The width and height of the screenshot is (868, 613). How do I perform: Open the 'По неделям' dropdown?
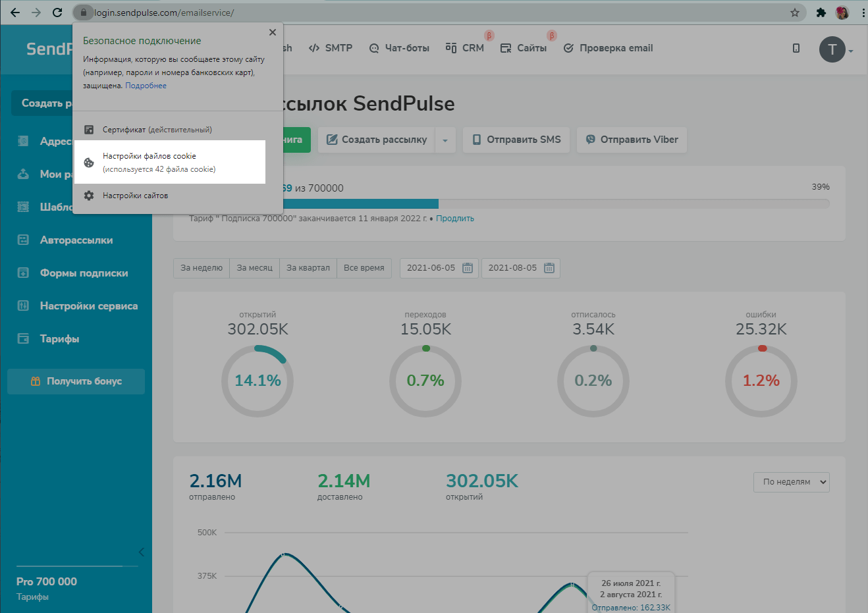791,482
